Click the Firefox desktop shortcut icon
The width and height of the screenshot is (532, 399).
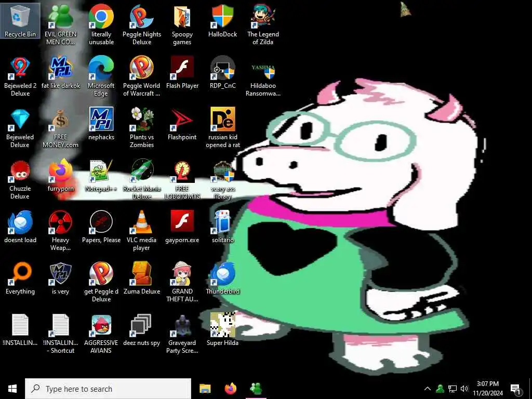coord(60,175)
